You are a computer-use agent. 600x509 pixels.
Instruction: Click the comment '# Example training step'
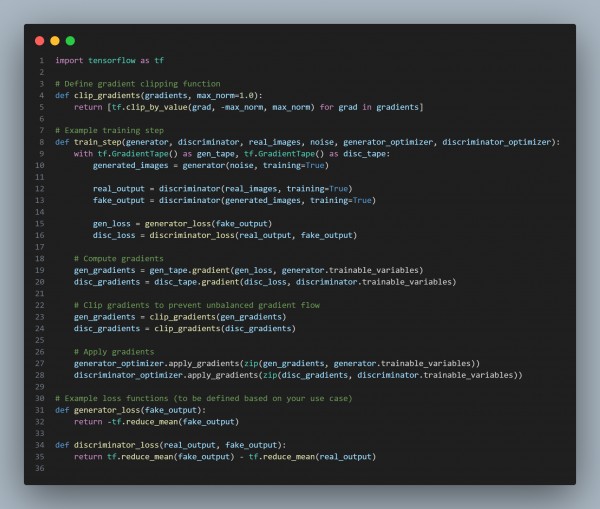(x=109, y=131)
